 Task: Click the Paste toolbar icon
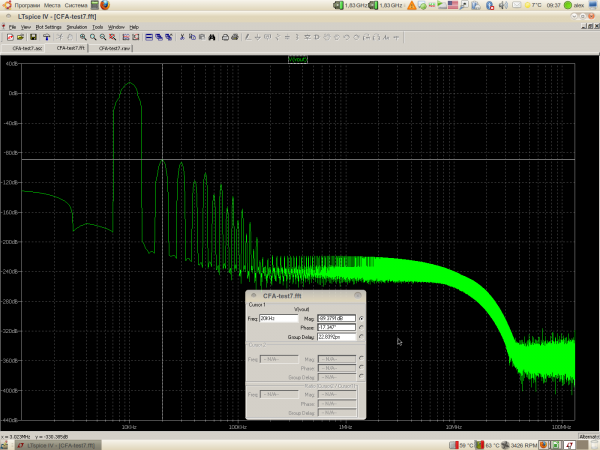click(202, 37)
